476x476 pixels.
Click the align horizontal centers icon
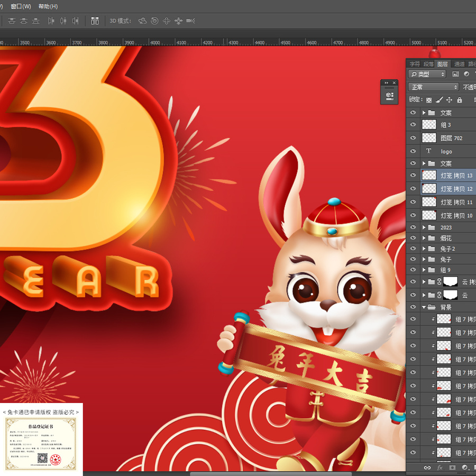point(63,21)
